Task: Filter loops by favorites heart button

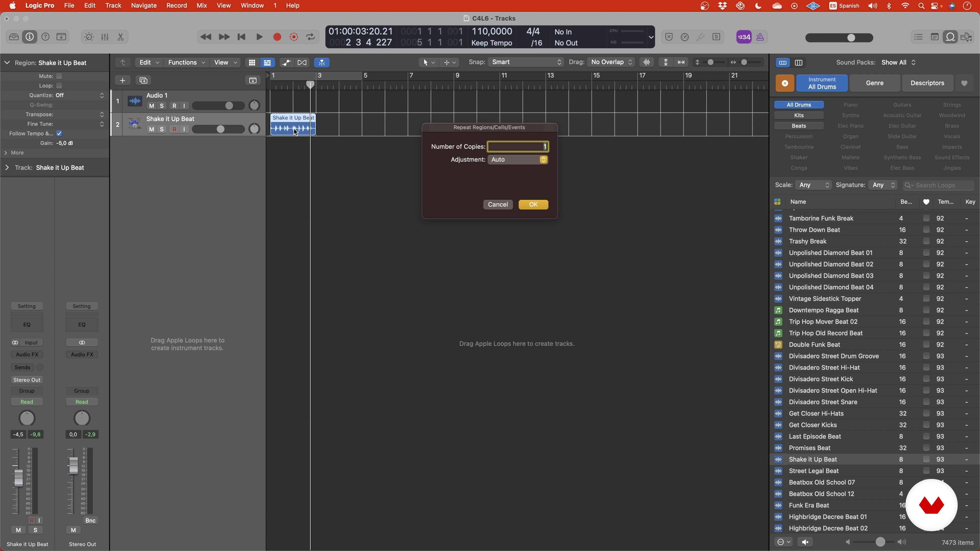Action: (x=964, y=83)
